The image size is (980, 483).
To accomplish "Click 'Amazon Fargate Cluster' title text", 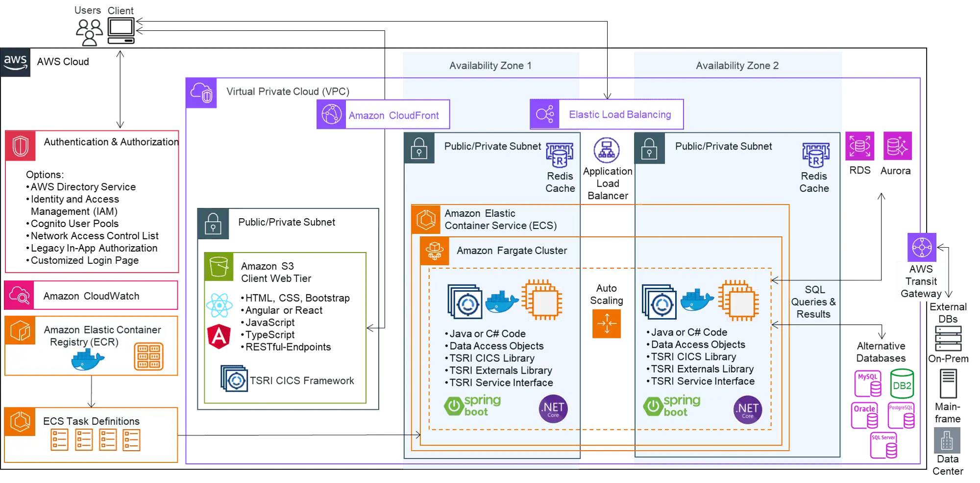I will pos(512,251).
